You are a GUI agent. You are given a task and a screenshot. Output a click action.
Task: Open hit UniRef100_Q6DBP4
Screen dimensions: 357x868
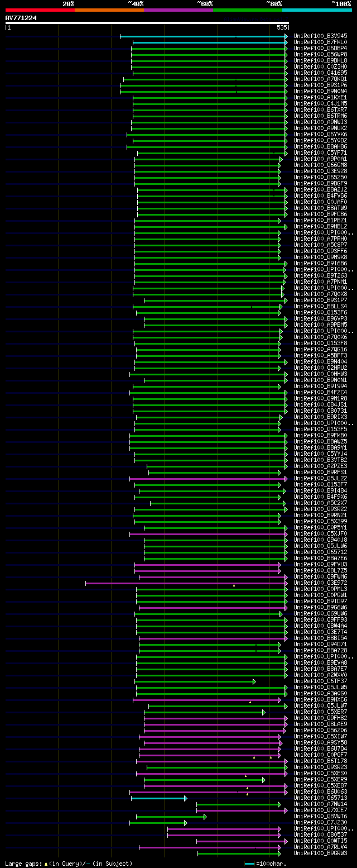(320, 48)
